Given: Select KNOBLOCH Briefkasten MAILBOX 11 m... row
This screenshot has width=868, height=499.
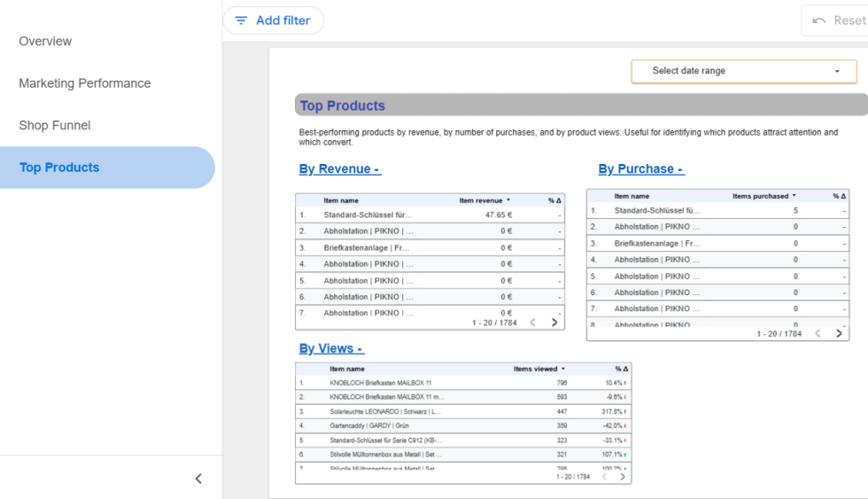Looking at the screenshot, I should pos(463,397).
